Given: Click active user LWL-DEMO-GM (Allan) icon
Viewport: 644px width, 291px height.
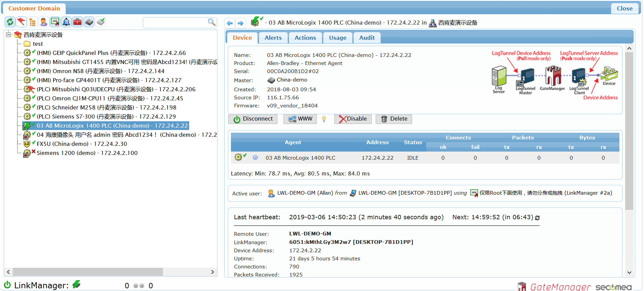Looking at the screenshot, I should 271,193.
